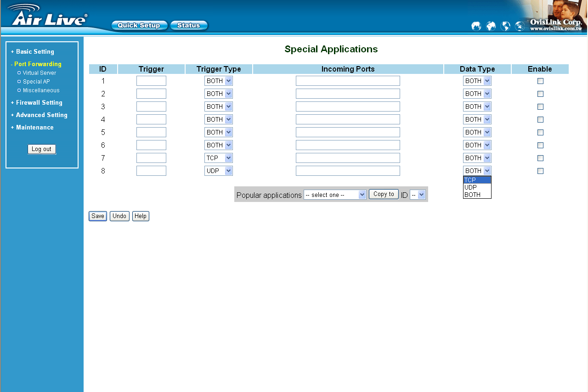Collapse the Port Forwarding menu
The height and width of the screenshot is (392, 588).
[36, 64]
